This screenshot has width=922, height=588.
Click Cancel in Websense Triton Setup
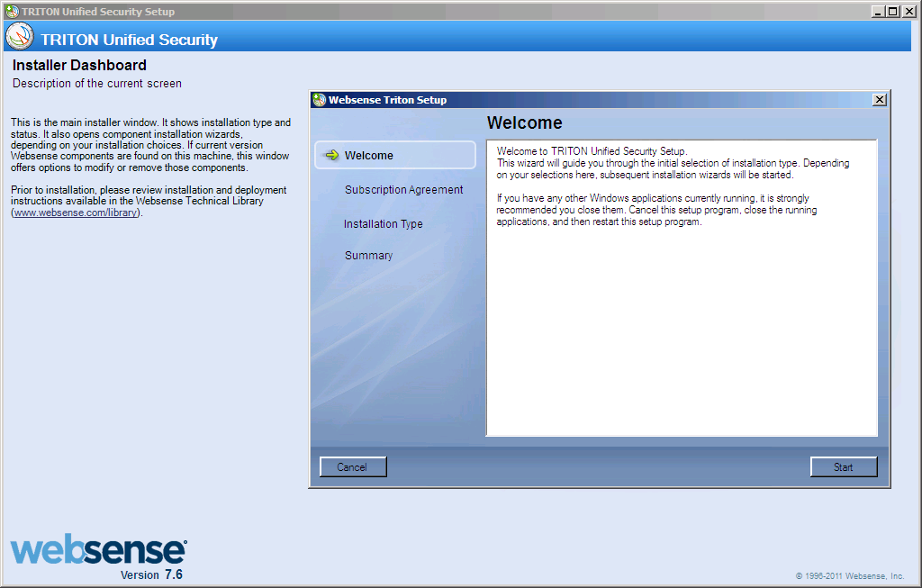click(353, 466)
